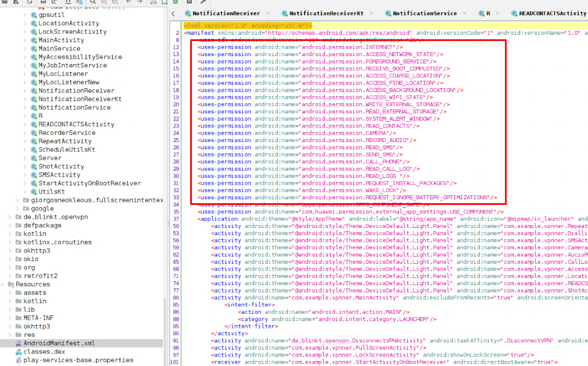Screen dimensions: 588x366
Task: Click the green debugger bug icon
Action: coord(176,2)
